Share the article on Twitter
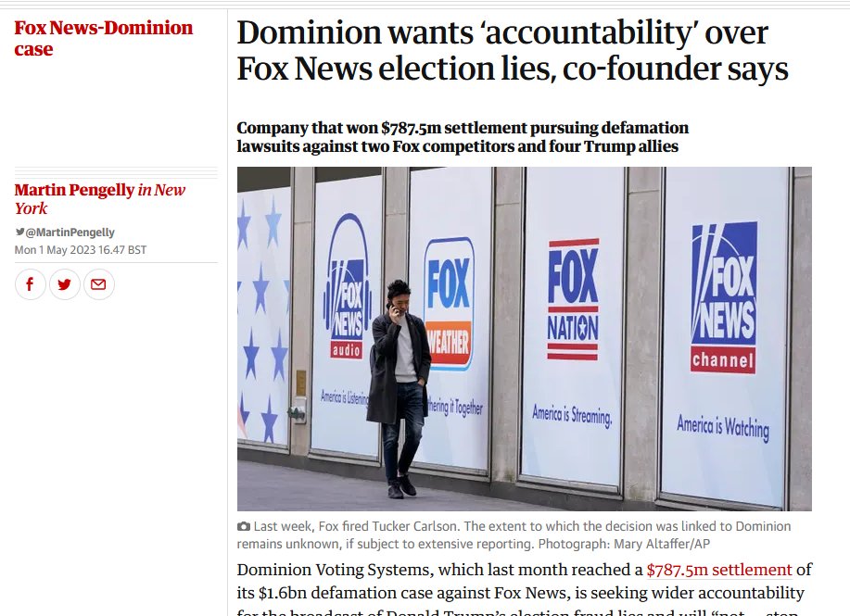The image size is (850, 616). click(65, 284)
